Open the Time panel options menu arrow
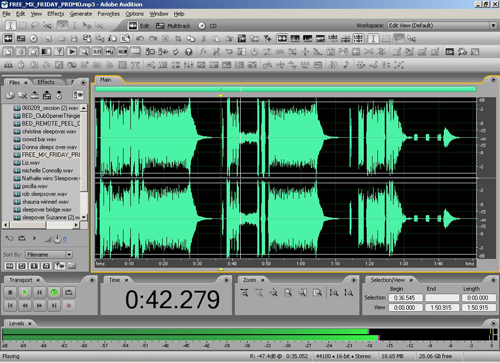 click(226, 280)
